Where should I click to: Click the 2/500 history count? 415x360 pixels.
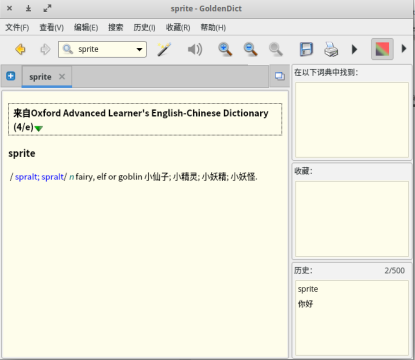click(395, 270)
